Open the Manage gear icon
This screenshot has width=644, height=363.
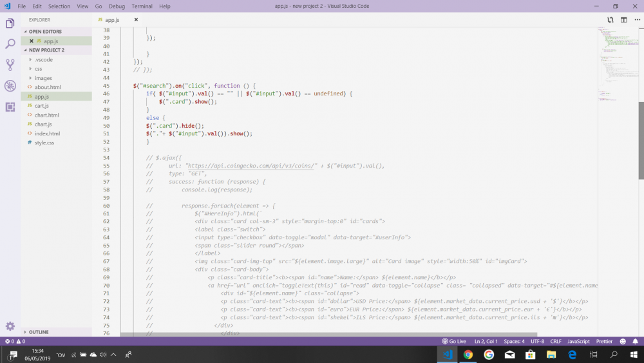10,326
